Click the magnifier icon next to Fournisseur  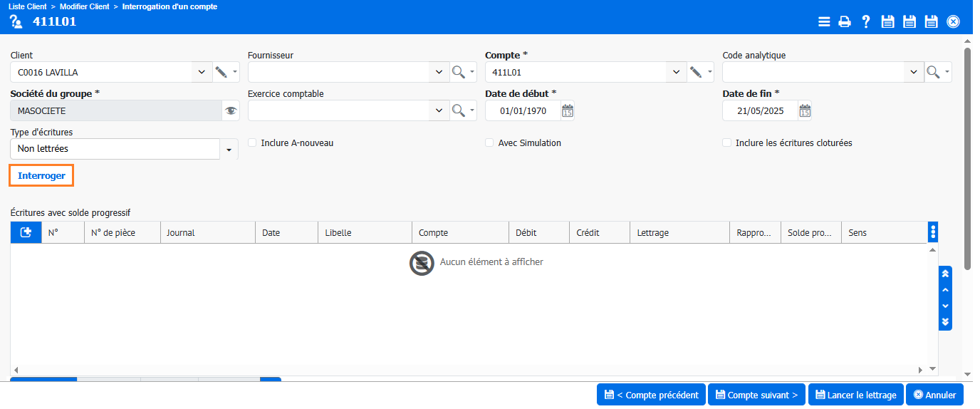(459, 72)
